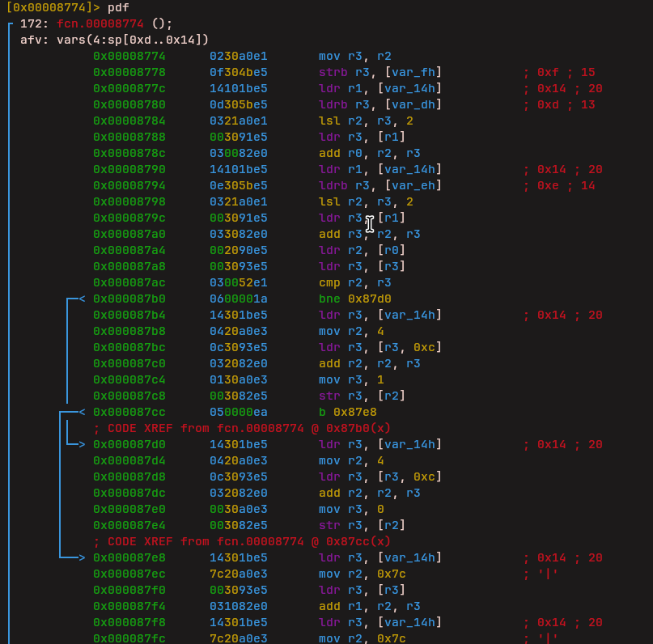Select the CODE XREF comment from 0x87cc
This screenshot has height=644, width=653.
click(x=242, y=541)
